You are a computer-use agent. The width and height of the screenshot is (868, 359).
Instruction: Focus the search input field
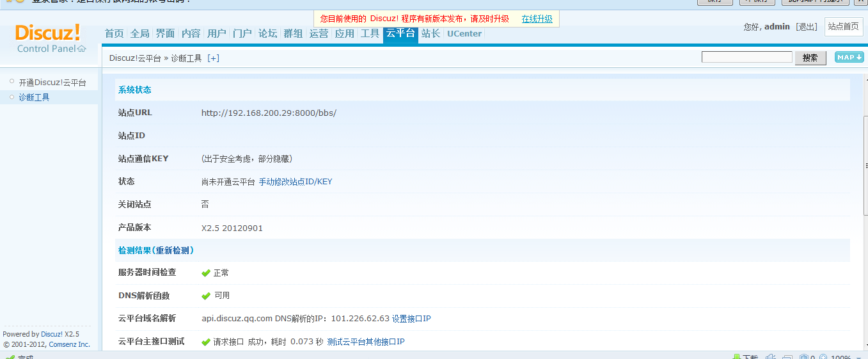[747, 57]
